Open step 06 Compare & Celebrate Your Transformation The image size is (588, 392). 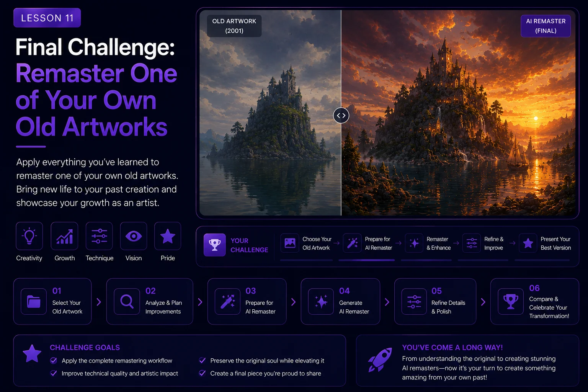click(535, 302)
